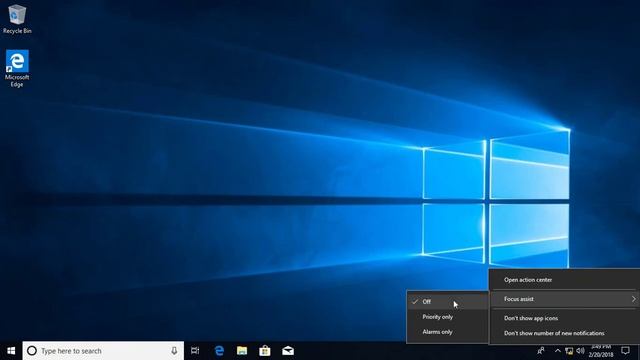This screenshot has width=640, height=360.
Task: Activate the microphone in the search box
Action: point(174,351)
